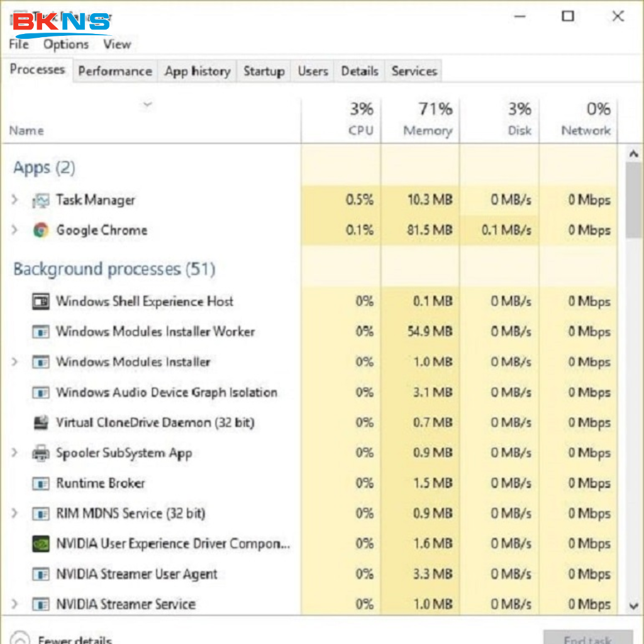Sort processes by the Memory column

pos(428,119)
